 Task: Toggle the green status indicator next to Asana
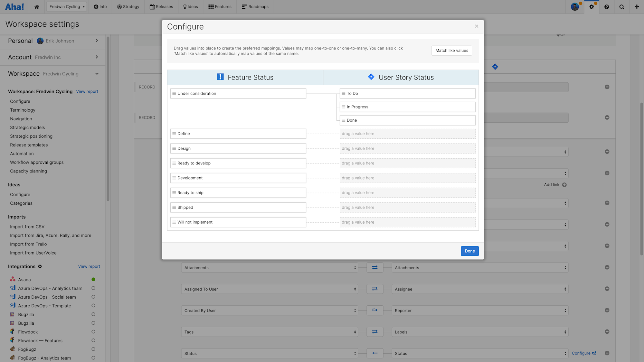pyautogui.click(x=93, y=279)
